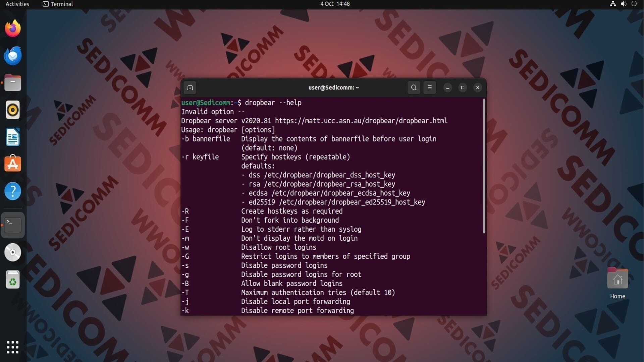Click 'Restrict logins to members of specified group'

tap(326, 256)
